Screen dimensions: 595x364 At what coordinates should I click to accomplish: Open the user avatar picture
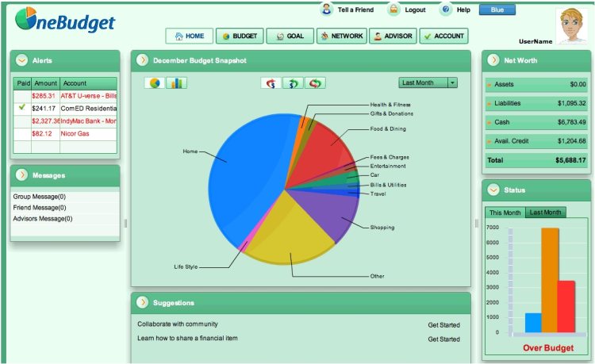(571, 26)
